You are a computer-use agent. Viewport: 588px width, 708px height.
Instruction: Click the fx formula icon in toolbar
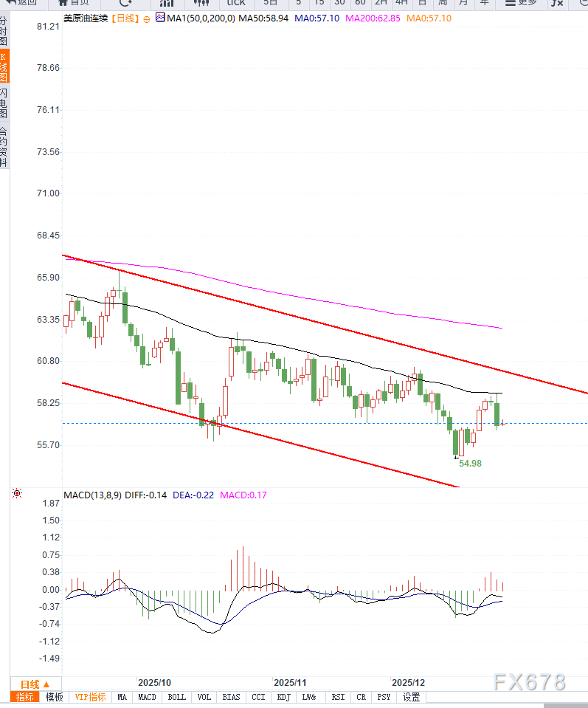coord(557,3)
